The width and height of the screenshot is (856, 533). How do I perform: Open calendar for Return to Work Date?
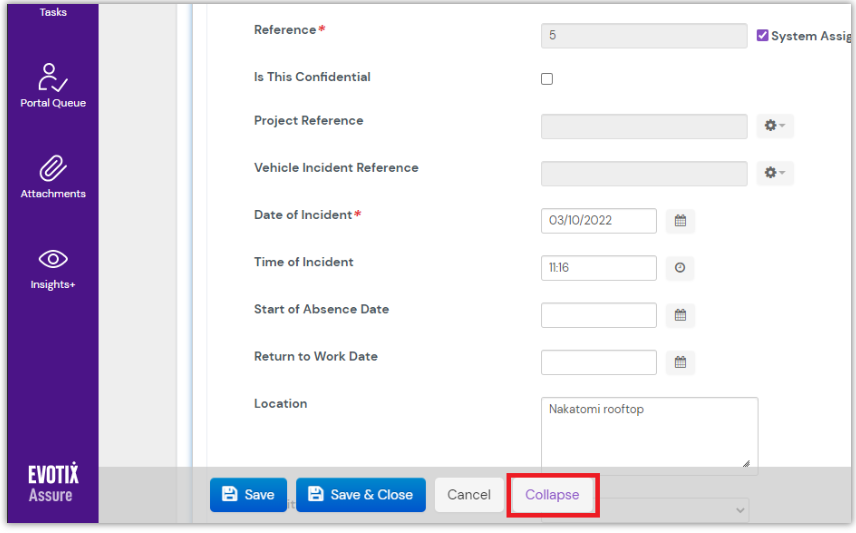680,362
